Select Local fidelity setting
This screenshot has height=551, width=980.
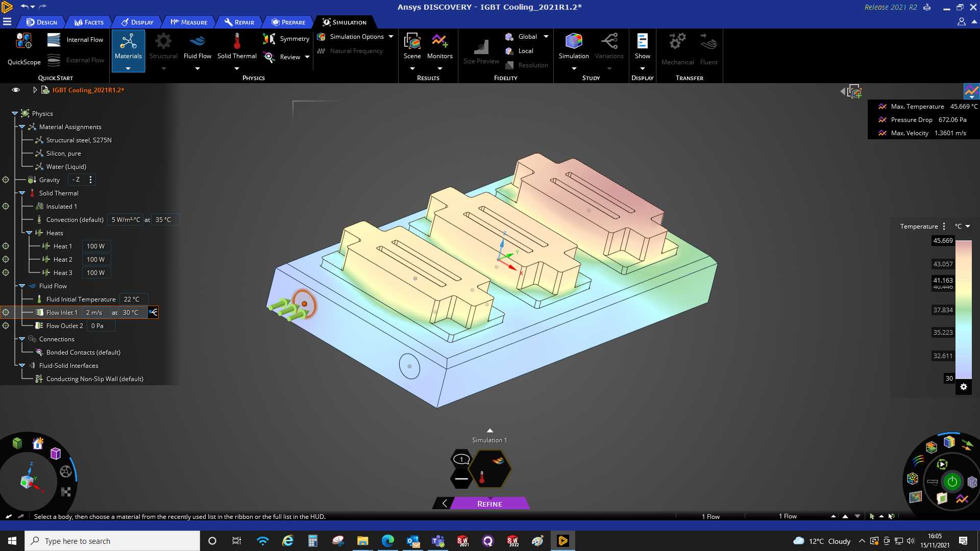520,51
